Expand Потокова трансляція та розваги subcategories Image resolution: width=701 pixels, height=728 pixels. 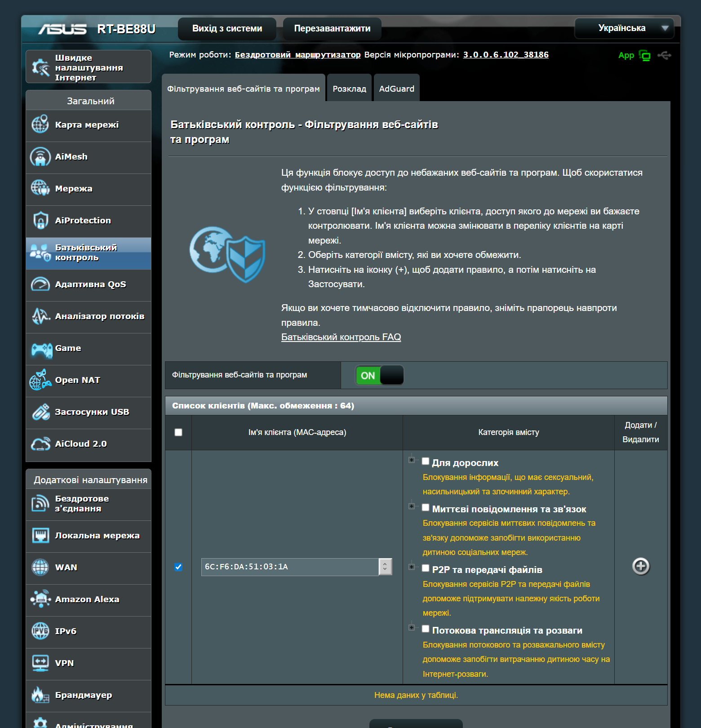point(411,627)
